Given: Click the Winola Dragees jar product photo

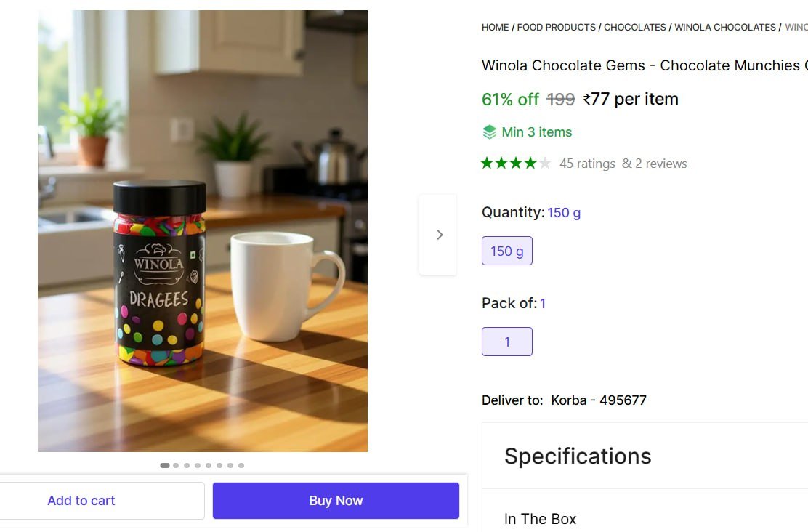Looking at the screenshot, I should click(x=158, y=276).
